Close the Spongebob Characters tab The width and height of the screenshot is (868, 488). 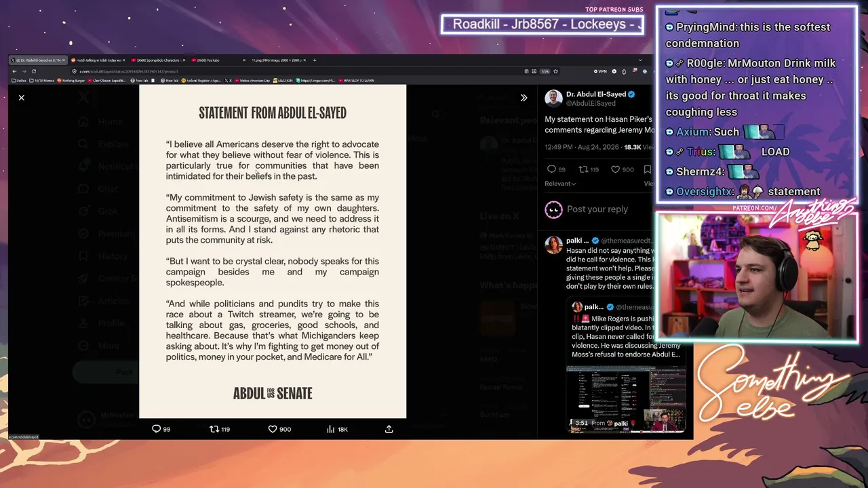183,60
